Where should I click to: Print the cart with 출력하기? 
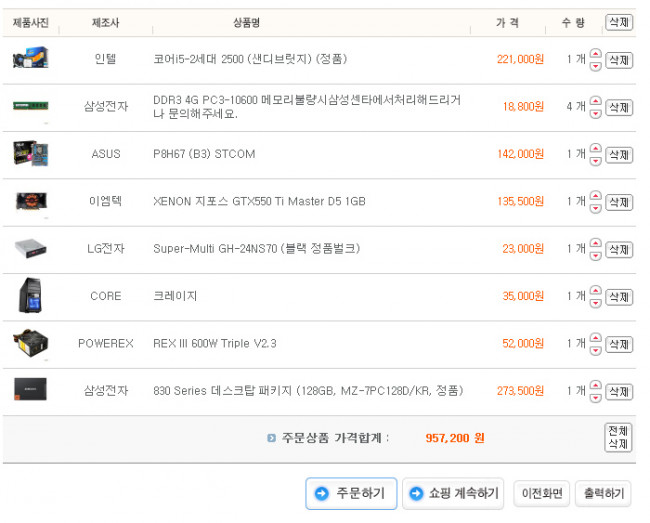603,493
